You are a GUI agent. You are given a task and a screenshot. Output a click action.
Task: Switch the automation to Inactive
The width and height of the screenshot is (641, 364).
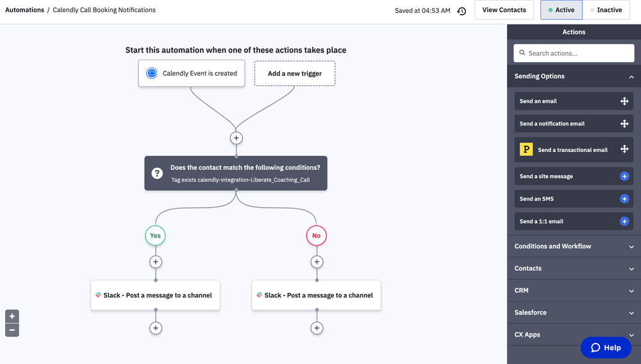[606, 10]
